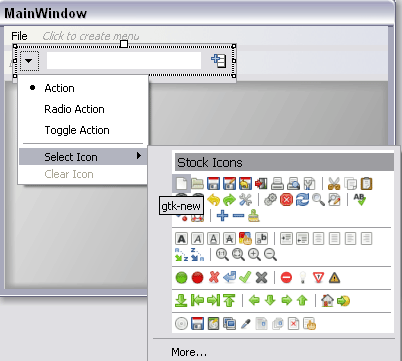Choose the print printer stock icon
402x361 pixels.
click(277, 183)
